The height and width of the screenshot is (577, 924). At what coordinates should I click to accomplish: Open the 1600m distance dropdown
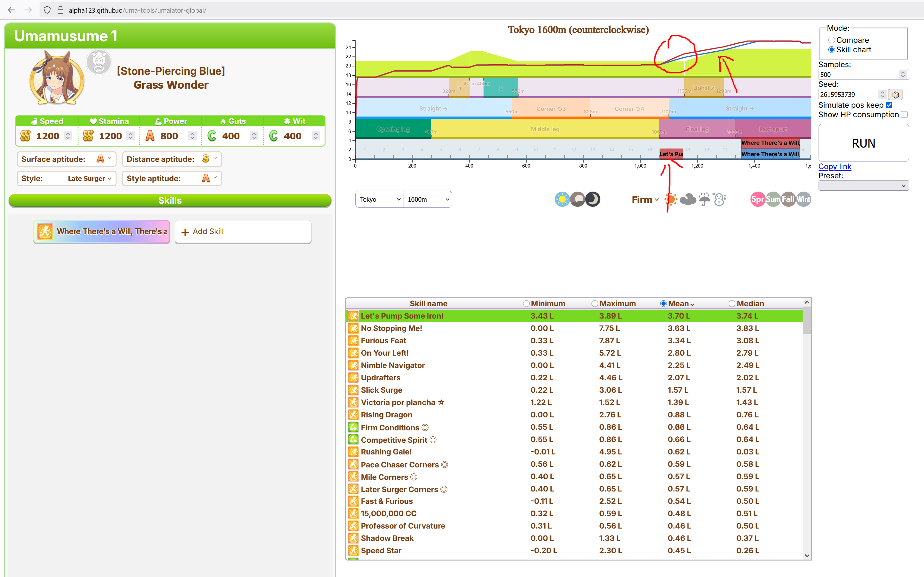click(x=428, y=199)
